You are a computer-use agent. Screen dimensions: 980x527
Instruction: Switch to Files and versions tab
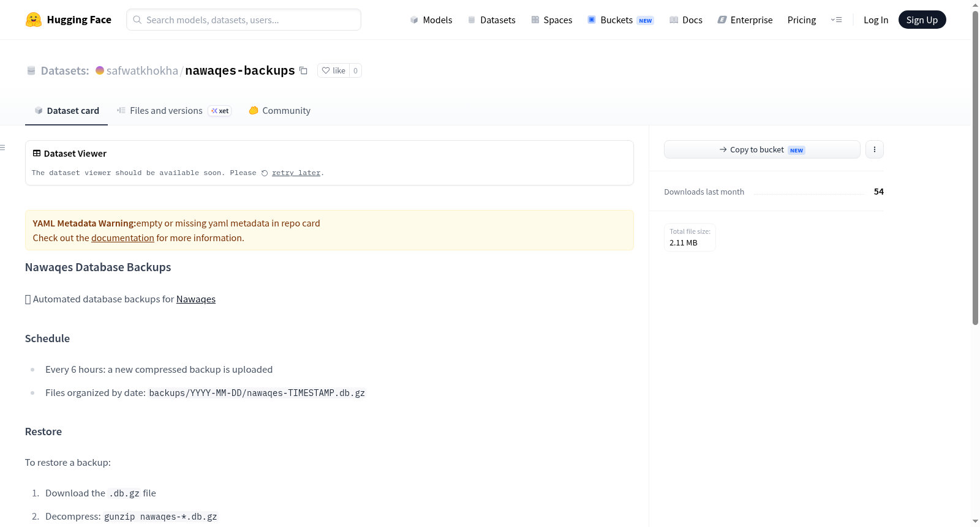tap(174, 111)
